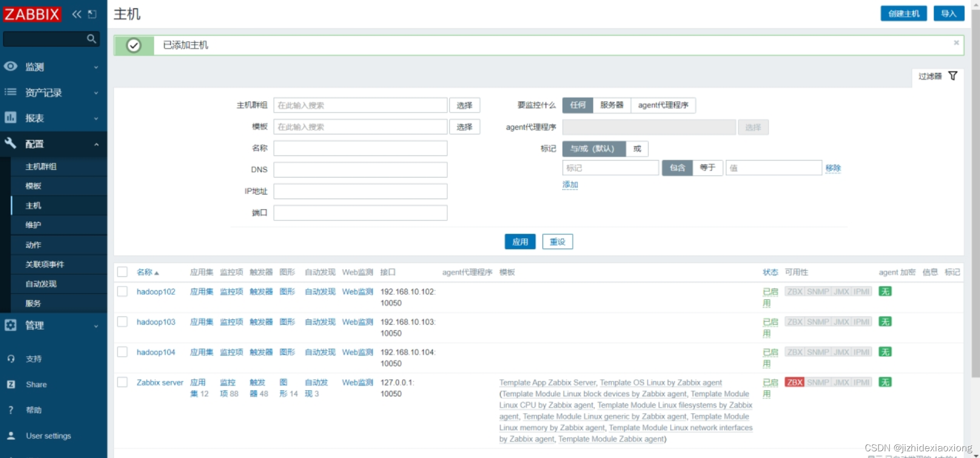Viewport: 980px width, 458px height.
Task: Expand the 资产记录 menu chevron
Action: coord(96,93)
